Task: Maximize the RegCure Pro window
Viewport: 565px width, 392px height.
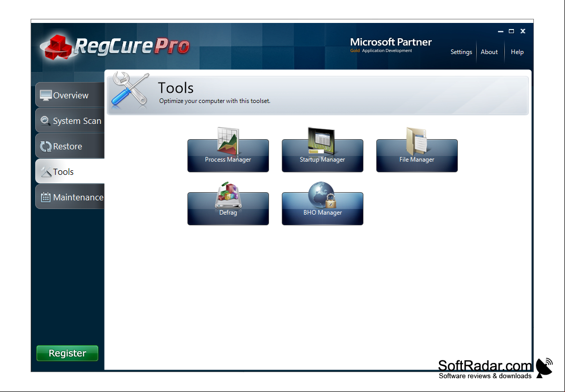Action: [x=511, y=31]
